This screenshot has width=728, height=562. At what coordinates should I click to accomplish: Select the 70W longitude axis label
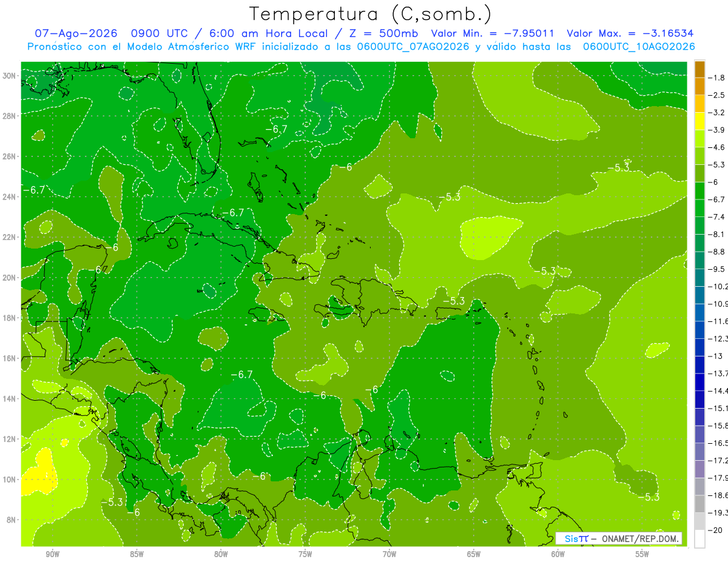389,554
